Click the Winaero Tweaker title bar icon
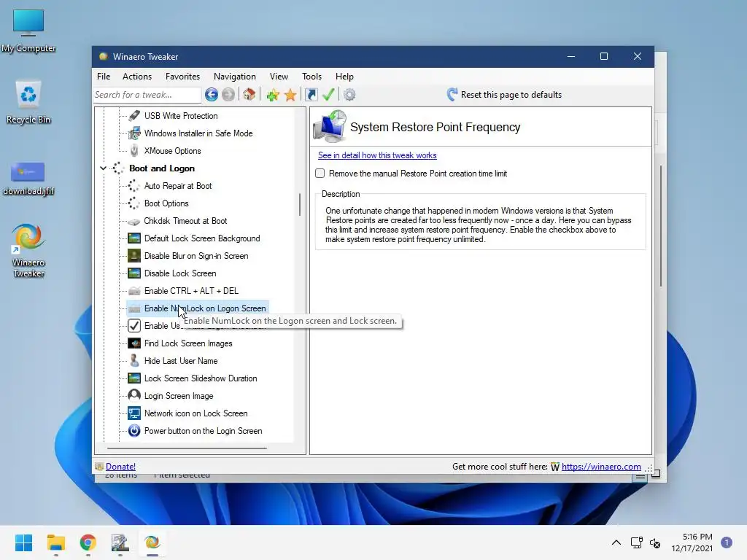 104,56
